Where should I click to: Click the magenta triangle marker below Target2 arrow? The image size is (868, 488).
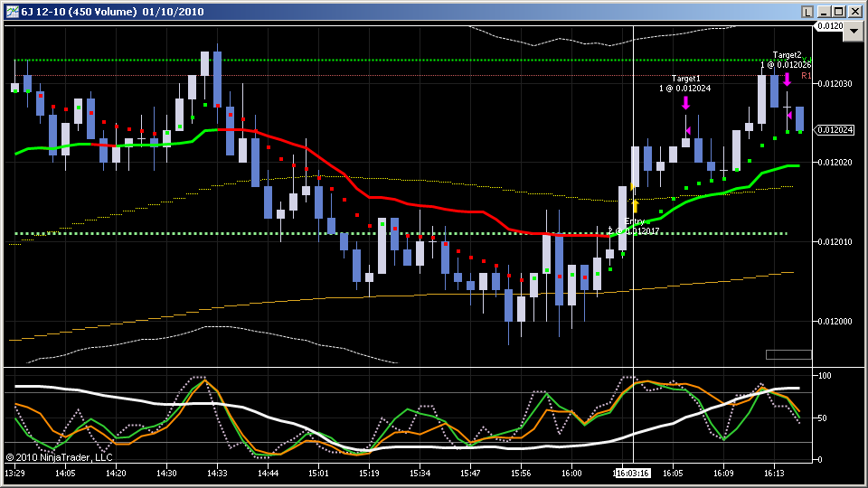[x=789, y=115]
